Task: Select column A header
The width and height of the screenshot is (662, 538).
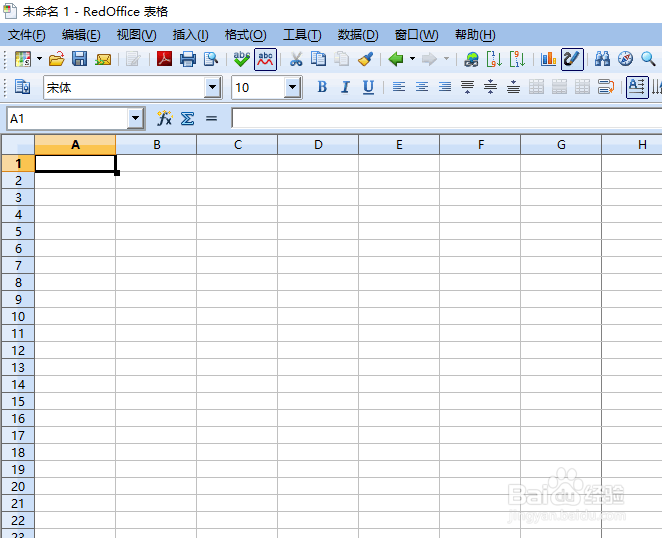Action: click(x=75, y=145)
